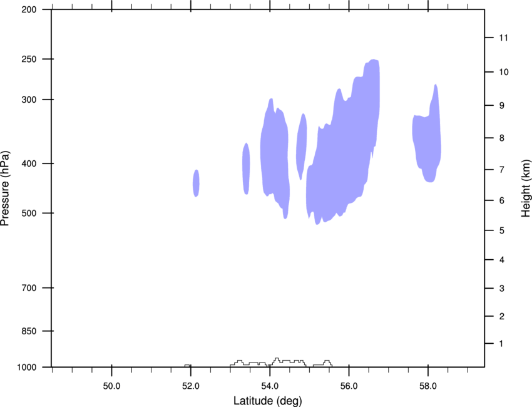Pick the 11 km height label
Viewport: 532px width, 407px height.
coord(503,38)
